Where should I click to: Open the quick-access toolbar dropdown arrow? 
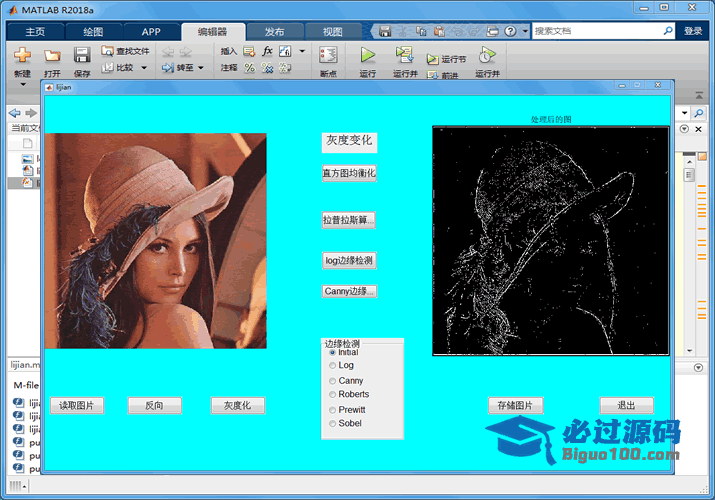tap(525, 31)
